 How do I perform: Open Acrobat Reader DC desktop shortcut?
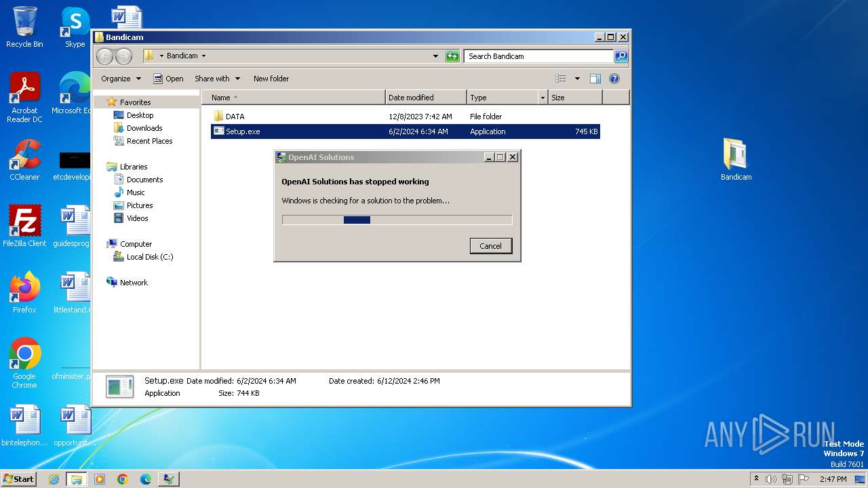(24, 98)
